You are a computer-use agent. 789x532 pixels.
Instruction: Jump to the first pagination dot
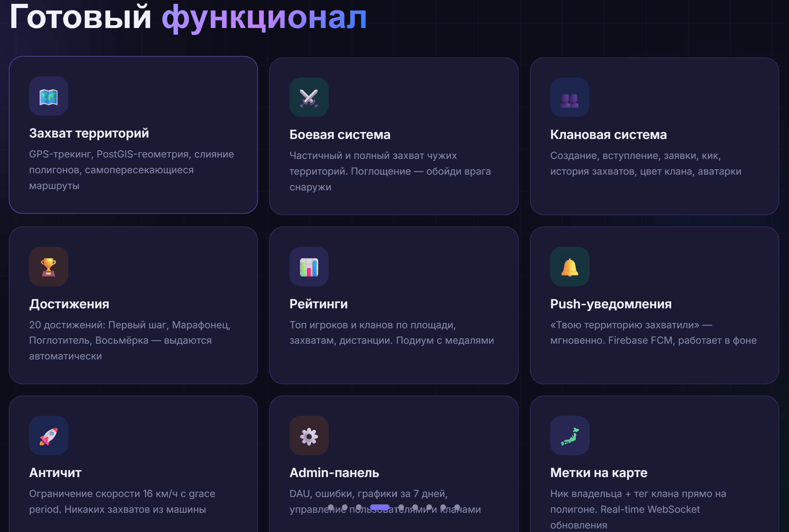(331, 507)
